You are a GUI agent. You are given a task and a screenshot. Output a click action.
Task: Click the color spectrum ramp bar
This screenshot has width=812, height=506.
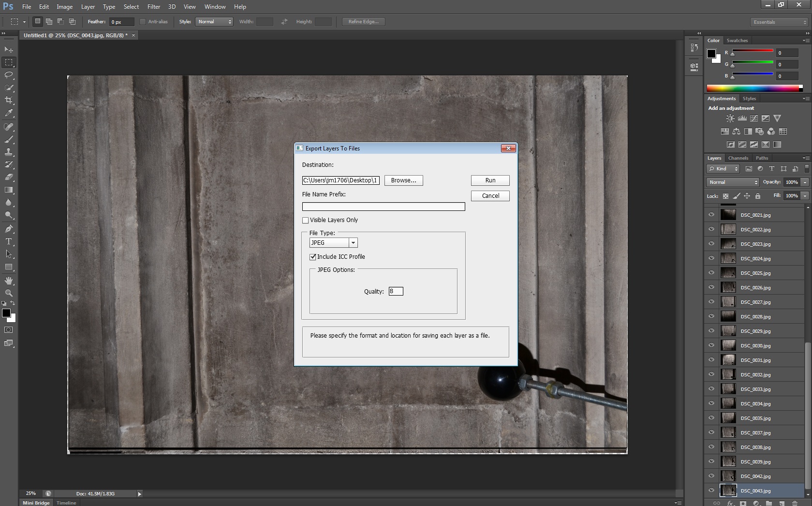753,88
